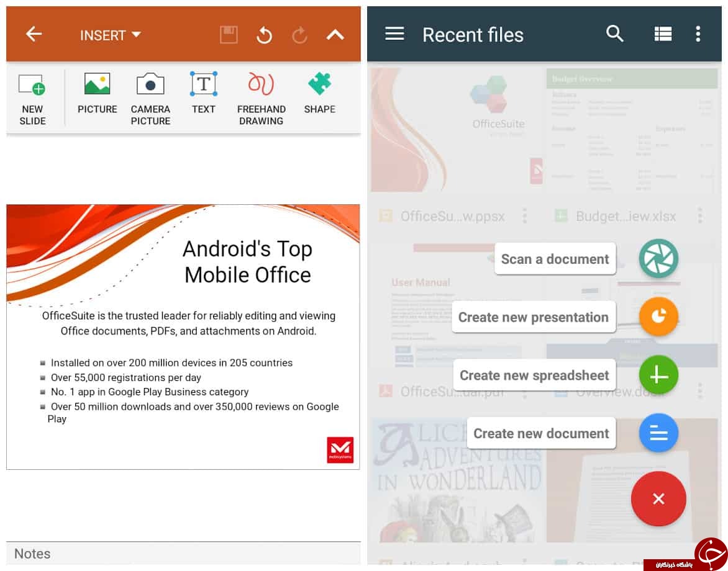Add a New Slide
The image size is (728, 571).
pos(32,99)
